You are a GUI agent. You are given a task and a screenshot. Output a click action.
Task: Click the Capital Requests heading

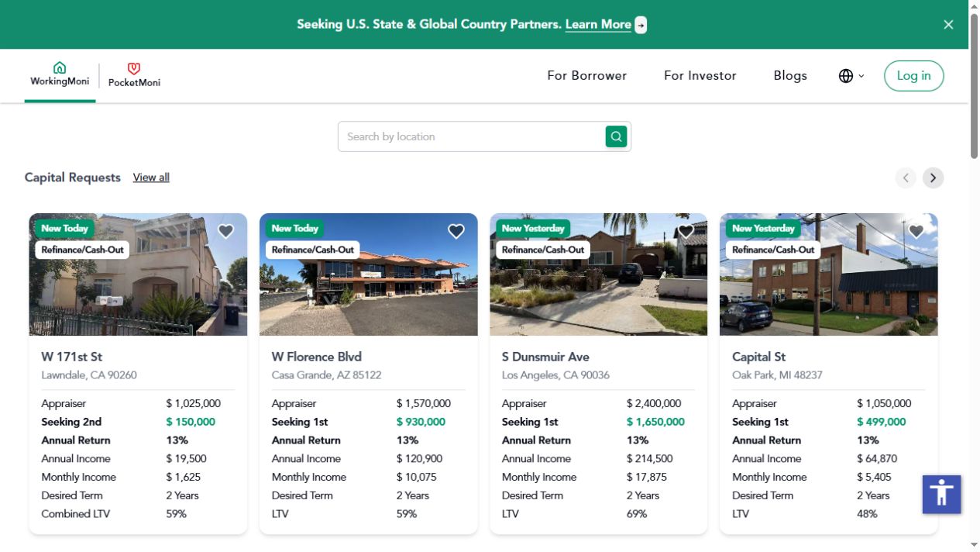(73, 178)
